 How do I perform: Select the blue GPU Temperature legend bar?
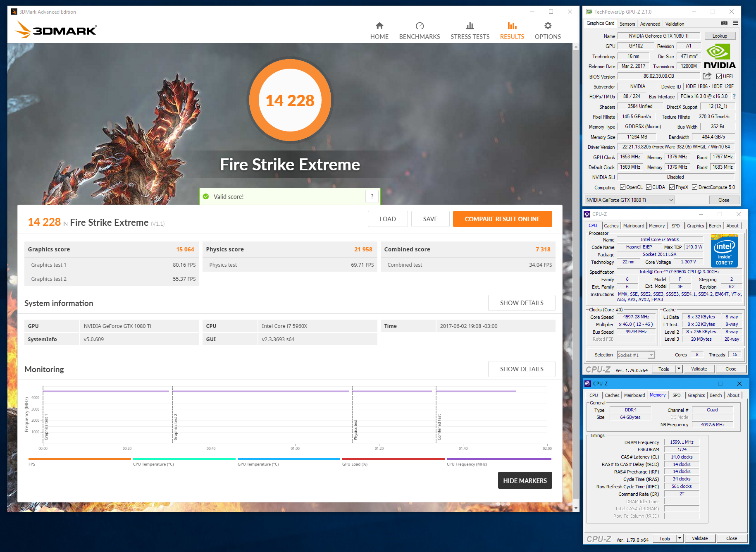point(289,459)
